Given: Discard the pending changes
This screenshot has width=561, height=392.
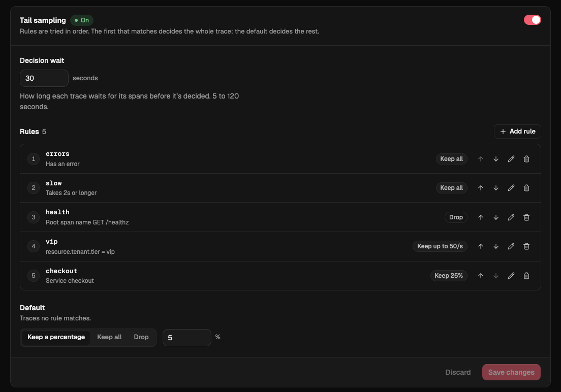Looking at the screenshot, I should 458,372.
